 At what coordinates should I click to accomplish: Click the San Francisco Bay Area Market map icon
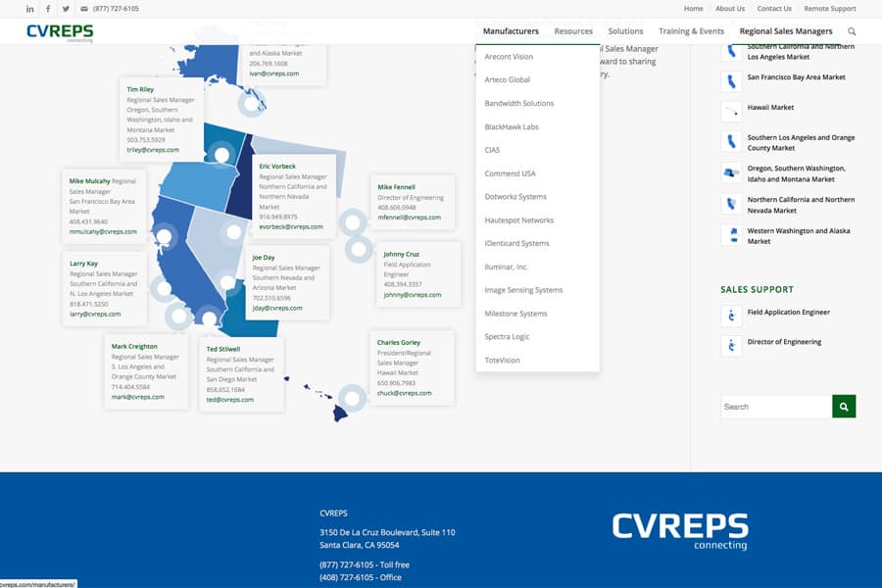coord(731,81)
